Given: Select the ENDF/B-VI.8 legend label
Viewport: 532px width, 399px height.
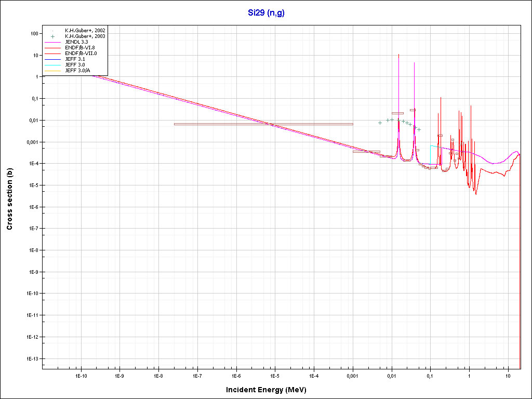Looking at the screenshot, I should [80, 48].
